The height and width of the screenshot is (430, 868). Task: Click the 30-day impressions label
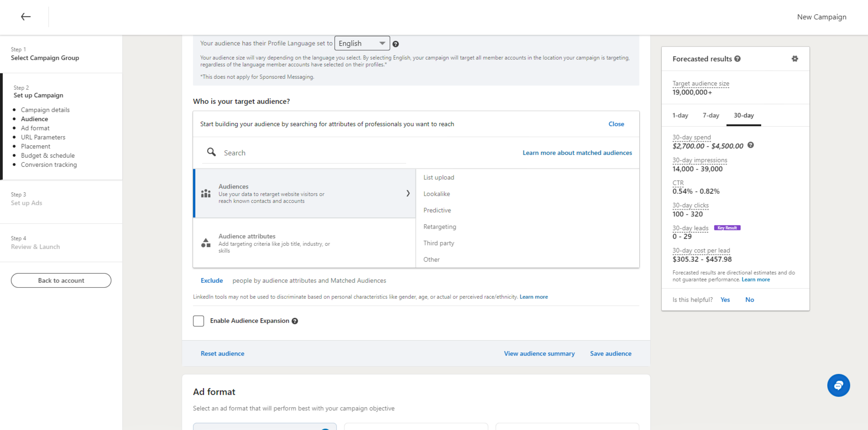pyautogui.click(x=700, y=160)
